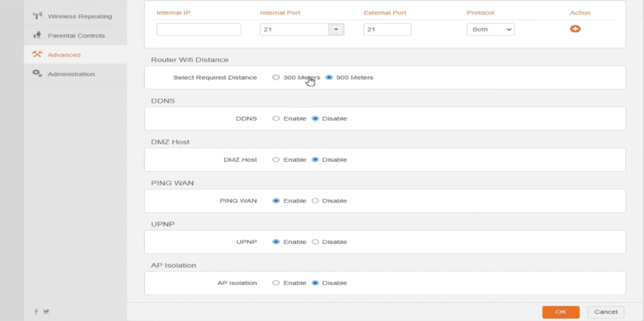Open the Parental Controls menu label

pyautogui.click(x=76, y=36)
